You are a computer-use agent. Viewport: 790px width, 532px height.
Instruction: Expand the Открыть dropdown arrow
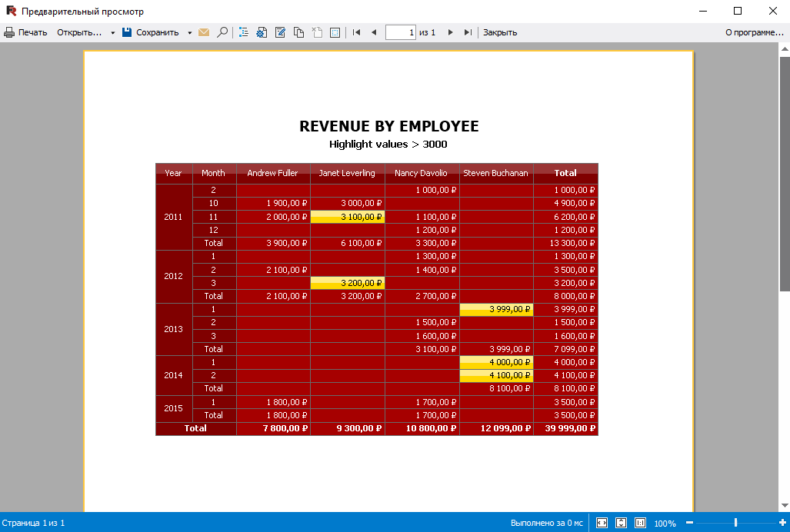click(112, 33)
